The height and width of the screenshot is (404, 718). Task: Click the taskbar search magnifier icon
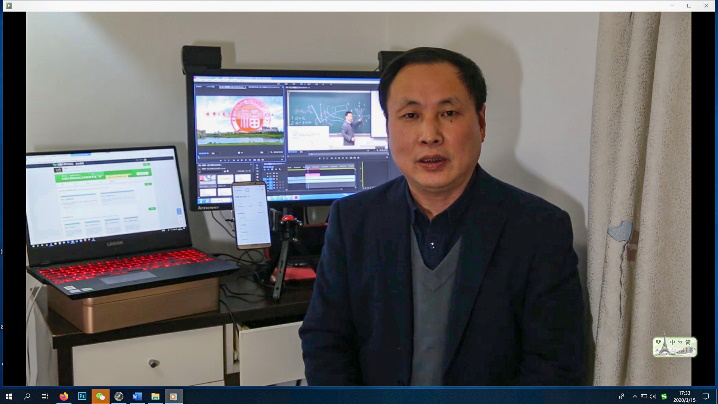pyautogui.click(x=27, y=396)
